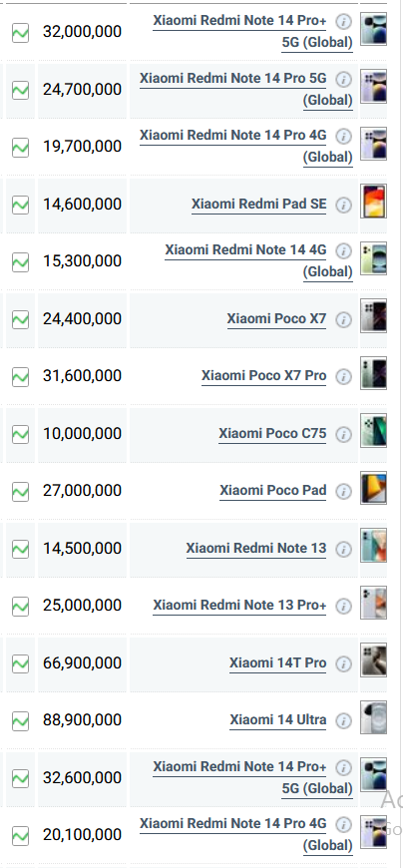Go to Xiaomi Redmi Note 13 Pro+ page
403x868 pixels.
239,605
